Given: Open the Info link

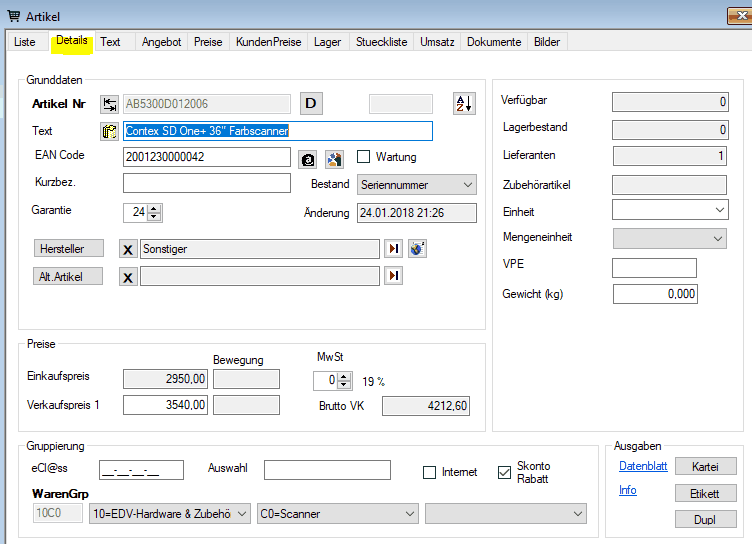Looking at the screenshot, I should [x=628, y=490].
